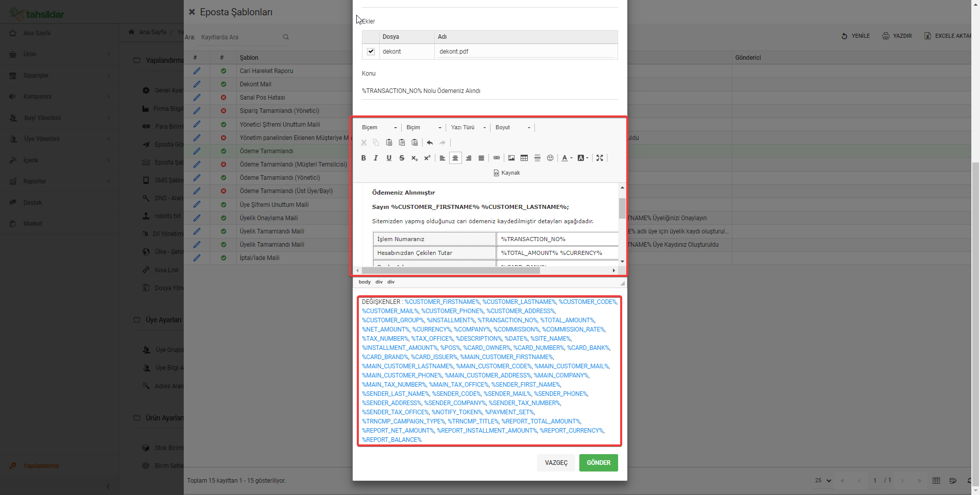Toggle status of Ödeme Tamamlandı (Müşteri Temsilcisi)
The image size is (980, 495).
click(224, 164)
